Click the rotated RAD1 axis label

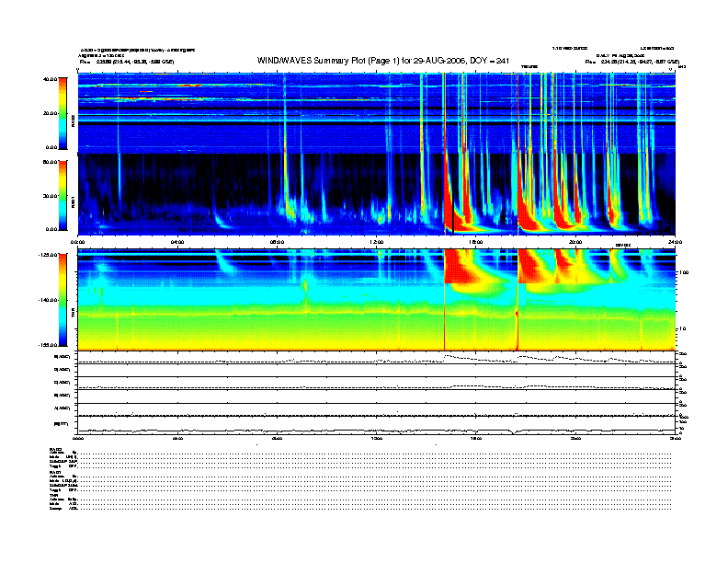click(73, 202)
